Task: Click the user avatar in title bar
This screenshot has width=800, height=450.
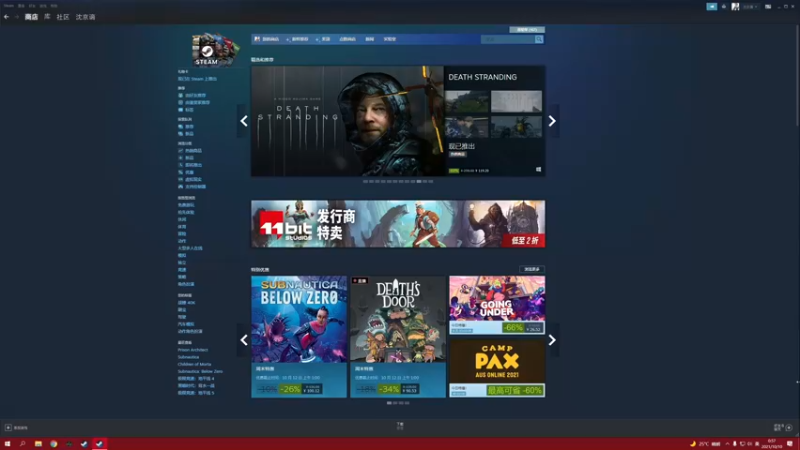Action: (735, 7)
